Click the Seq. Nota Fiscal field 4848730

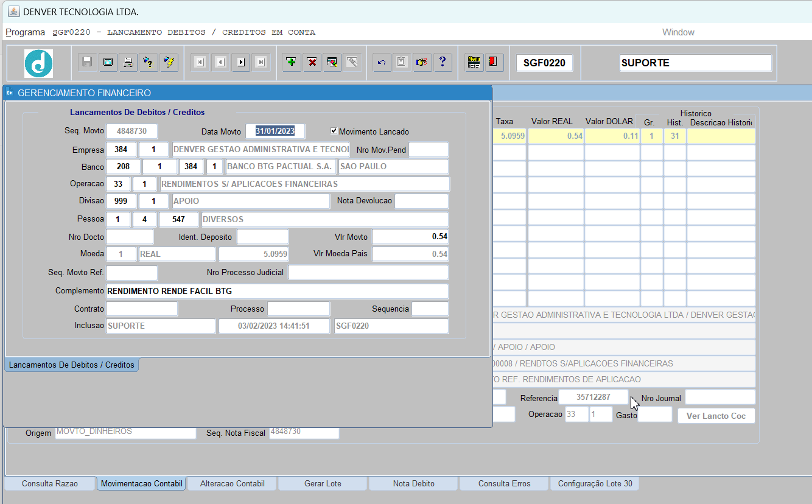[x=303, y=432]
